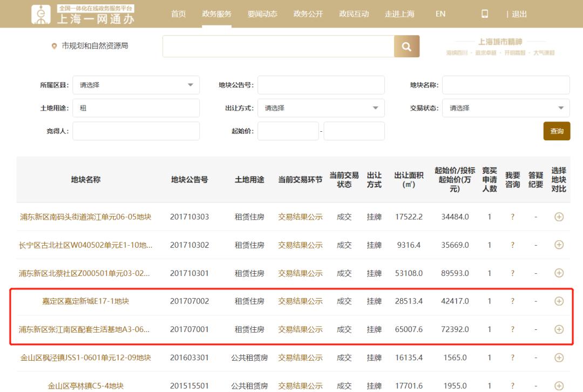Click 交易结果公示 link for 201710303

click(x=300, y=217)
